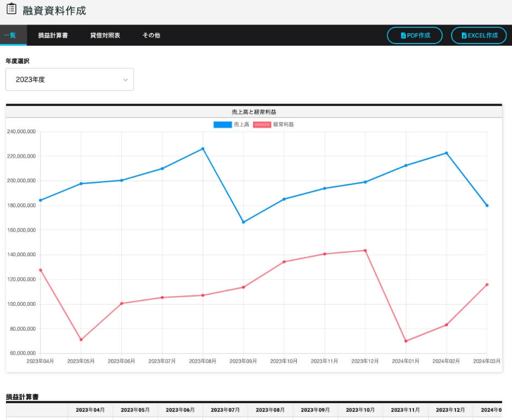This screenshot has width=512, height=420.
Task: Click the 売上高 peak point at 2023年08月
Action: (203, 149)
